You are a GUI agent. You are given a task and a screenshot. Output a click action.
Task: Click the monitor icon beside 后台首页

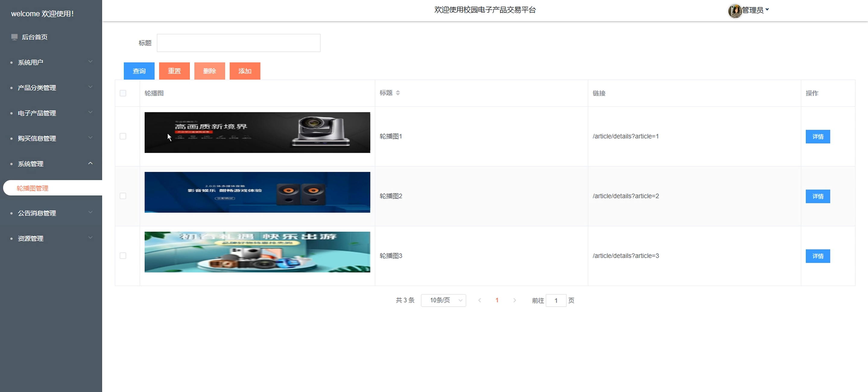pyautogui.click(x=14, y=37)
